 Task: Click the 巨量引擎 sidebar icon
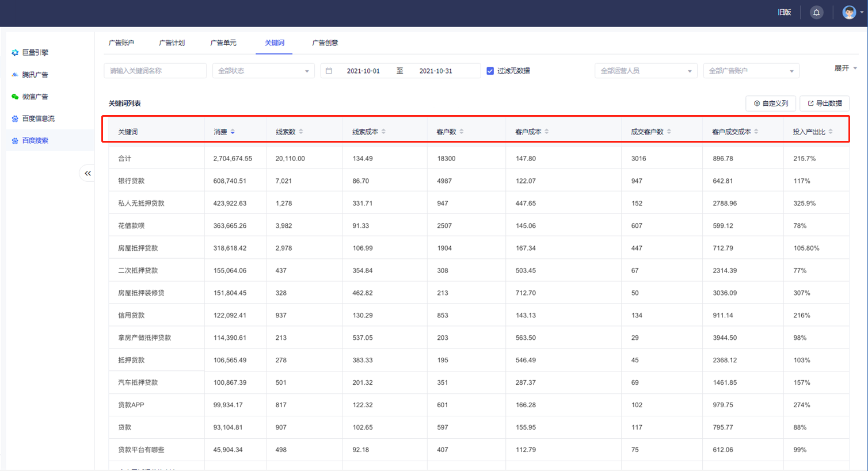point(15,52)
